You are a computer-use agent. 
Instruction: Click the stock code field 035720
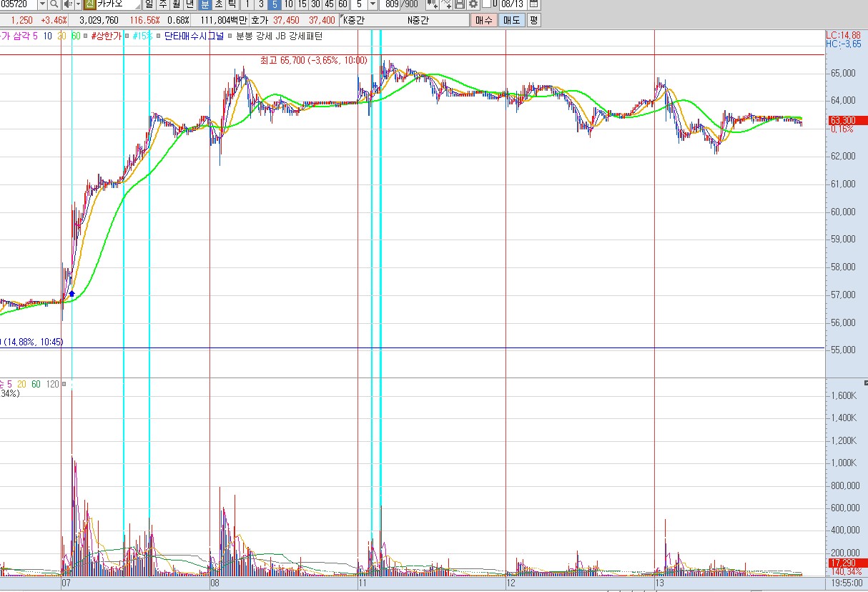coord(18,4)
